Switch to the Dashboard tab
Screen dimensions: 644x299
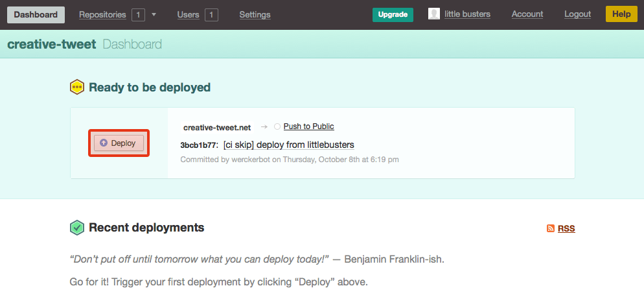(x=36, y=14)
